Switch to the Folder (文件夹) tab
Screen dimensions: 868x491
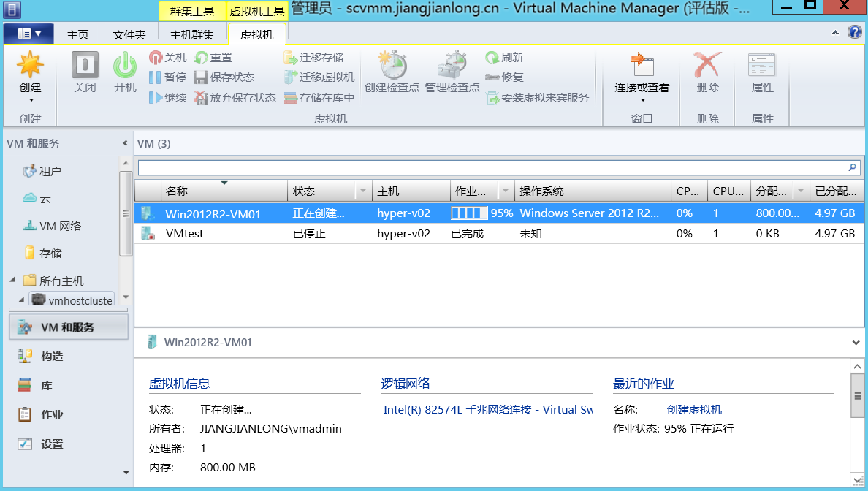[x=129, y=34]
